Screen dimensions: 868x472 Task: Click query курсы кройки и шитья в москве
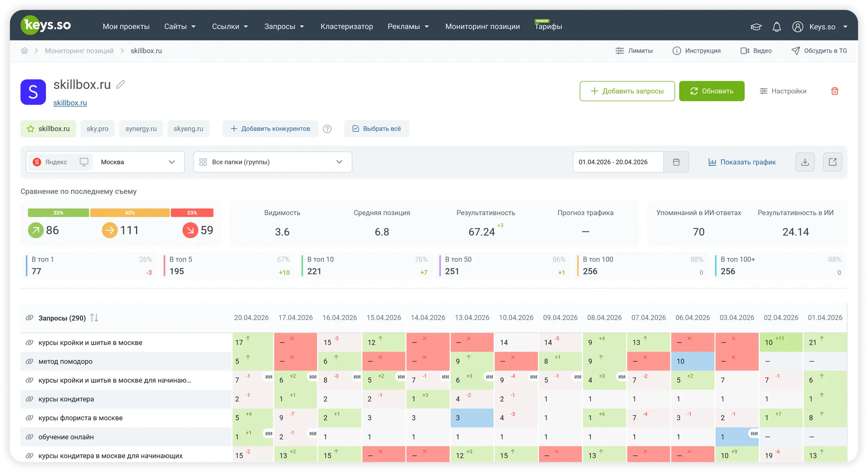pyautogui.click(x=90, y=343)
